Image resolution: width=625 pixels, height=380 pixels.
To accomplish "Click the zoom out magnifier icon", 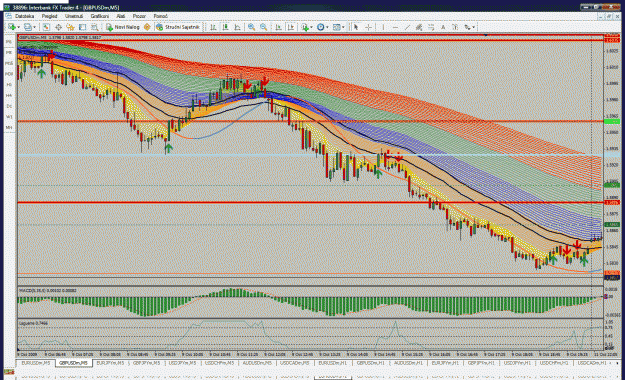I will coord(263,27).
